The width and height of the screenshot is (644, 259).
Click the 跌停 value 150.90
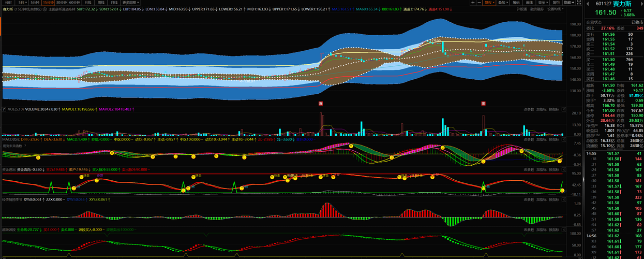click(636, 115)
